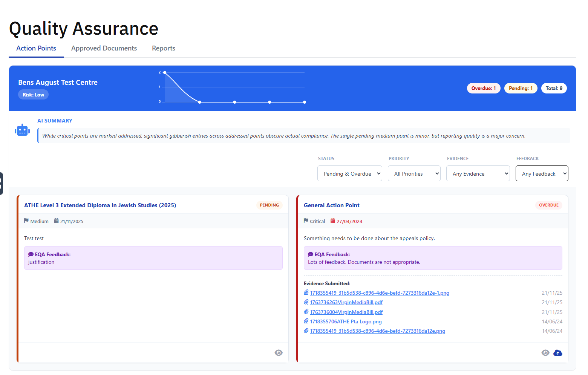588x375 pixels.
Task: Open the Evidence filter dropdown
Action: coord(478,173)
